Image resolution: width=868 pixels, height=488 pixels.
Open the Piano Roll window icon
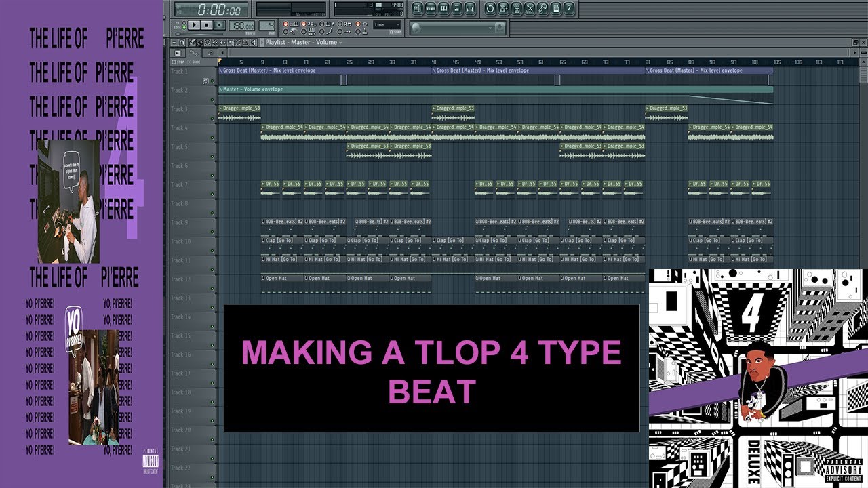[443, 8]
